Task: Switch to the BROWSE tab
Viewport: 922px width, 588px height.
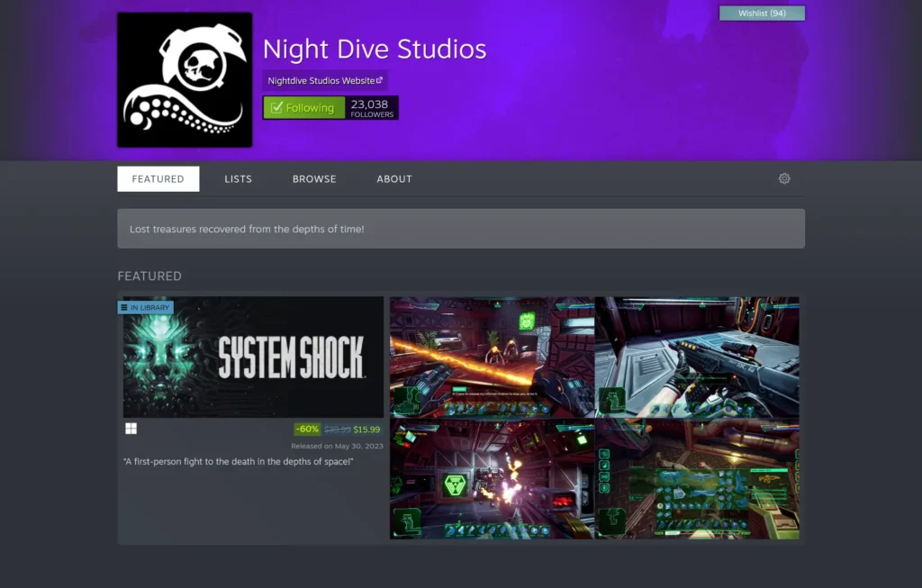Action: click(x=314, y=179)
